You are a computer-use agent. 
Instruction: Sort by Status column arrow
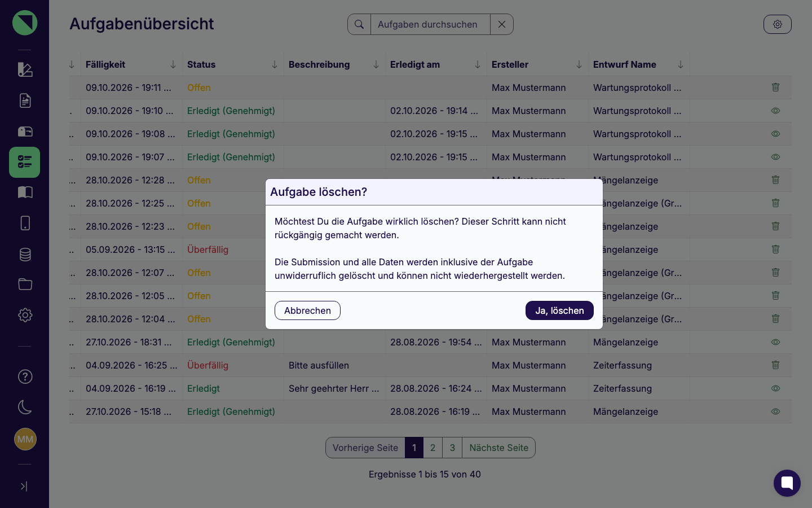click(x=275, y=64)
